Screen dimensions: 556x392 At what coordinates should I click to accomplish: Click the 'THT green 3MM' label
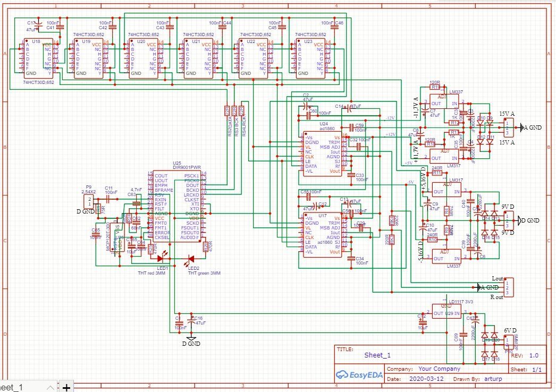pos(204,273)
